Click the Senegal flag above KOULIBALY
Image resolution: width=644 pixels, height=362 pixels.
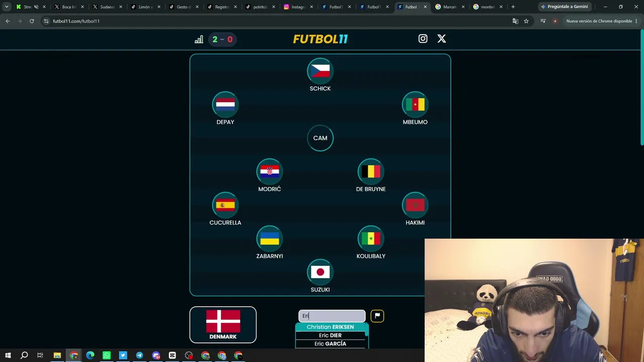tap(371, 239)
